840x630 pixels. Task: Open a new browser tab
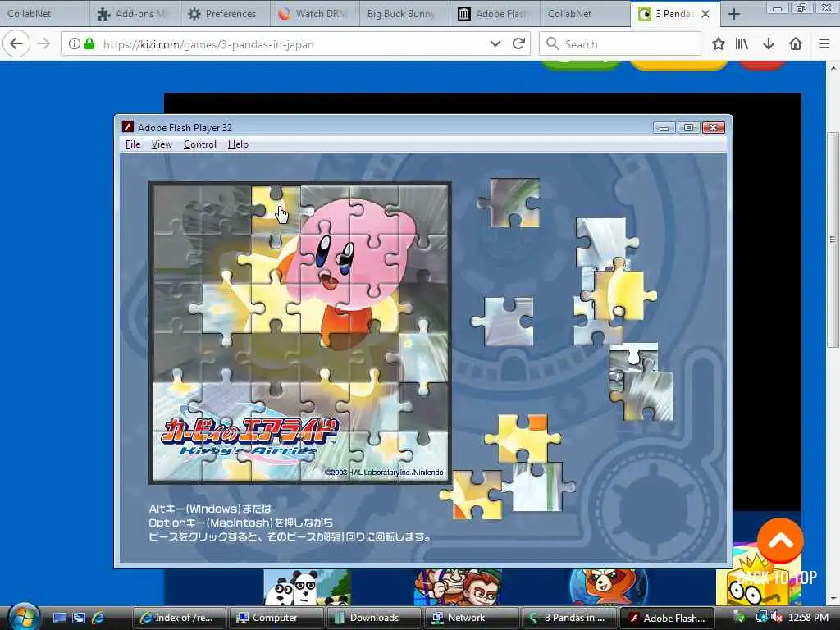click(x=734, y=14)
